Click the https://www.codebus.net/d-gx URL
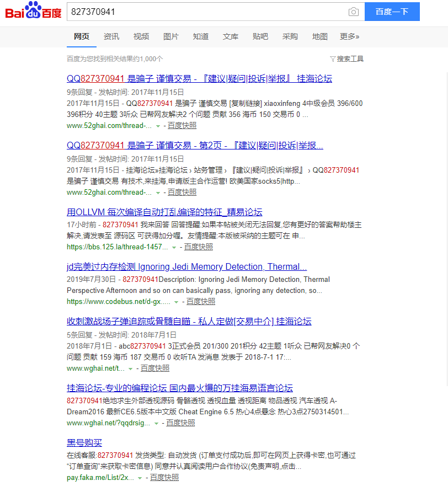The height and width of the screenshot is (486, 448). click(119, 302)
